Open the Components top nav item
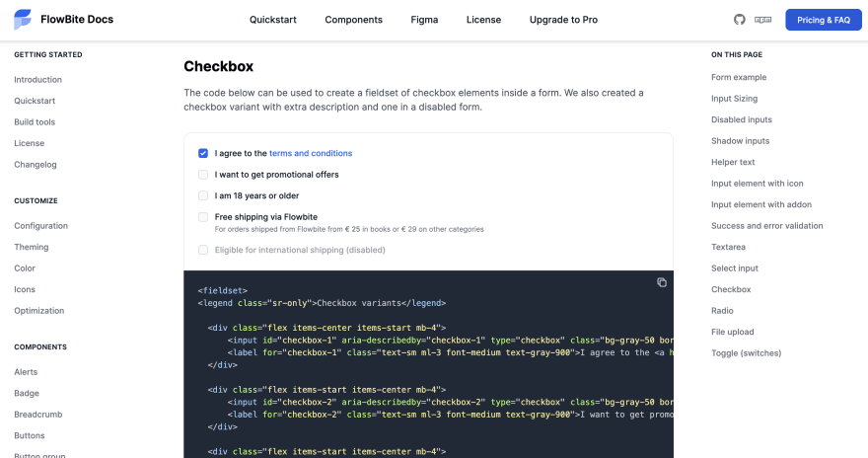Image resolution: width=868 pixels, height=458 pixels. click(x=354, y=20)
